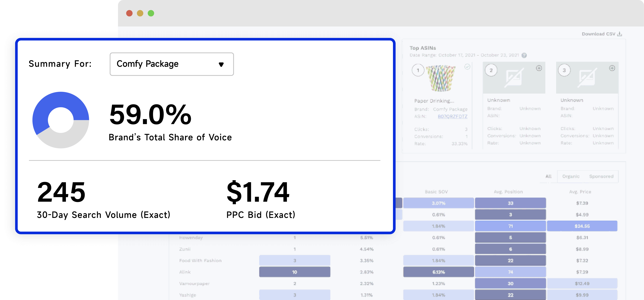644x300 pixels.
Task: Click the download arrow icon beside CSV
Action: tap(619, 34)
